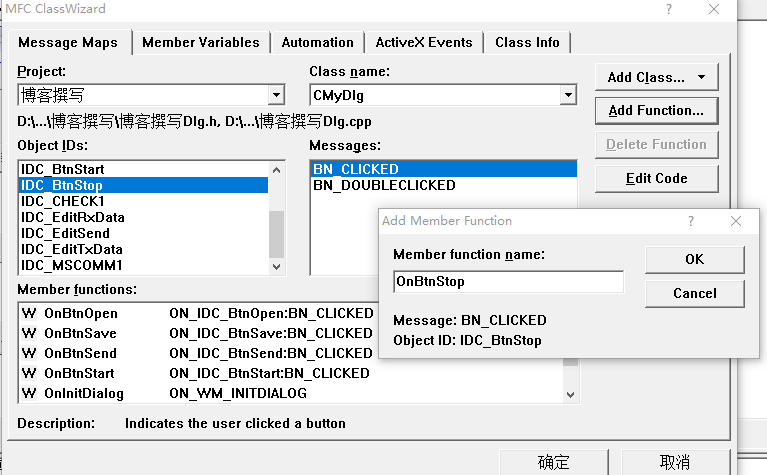Click the Project combo box 博客撰写
Screen dimensions: 767x475
[x=151, y=95]
